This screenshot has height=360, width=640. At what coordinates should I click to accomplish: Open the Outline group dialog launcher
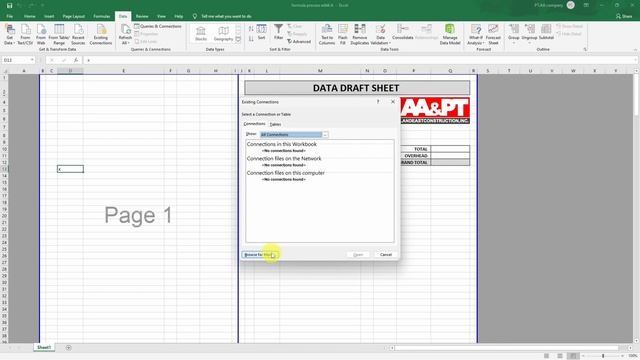coord(585,49)
